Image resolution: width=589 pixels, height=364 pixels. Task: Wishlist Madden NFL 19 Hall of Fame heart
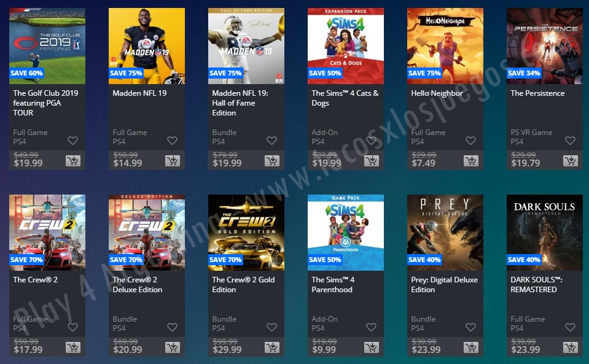pyautogui.click(x=271, y=141)
